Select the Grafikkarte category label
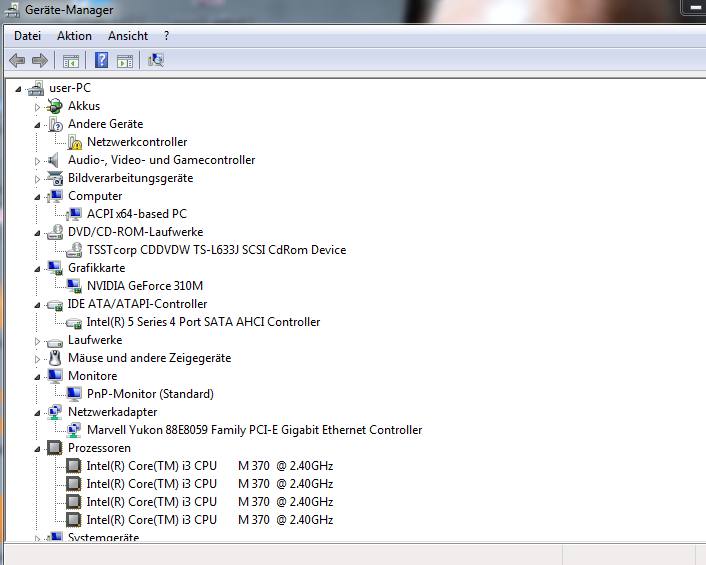 click(x=97, y=268)
